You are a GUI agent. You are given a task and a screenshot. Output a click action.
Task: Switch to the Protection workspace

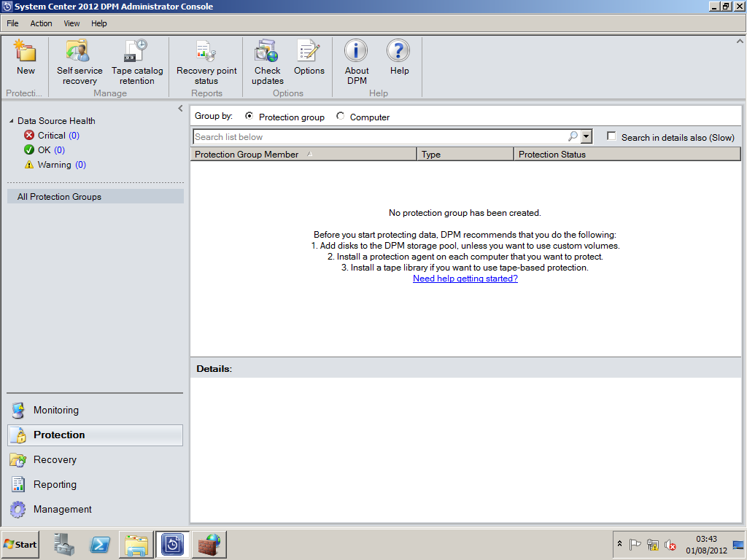(95, 435)
